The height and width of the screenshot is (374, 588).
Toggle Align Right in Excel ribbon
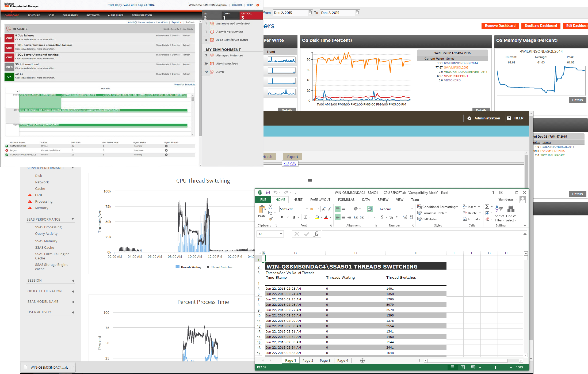coord(349,217)
